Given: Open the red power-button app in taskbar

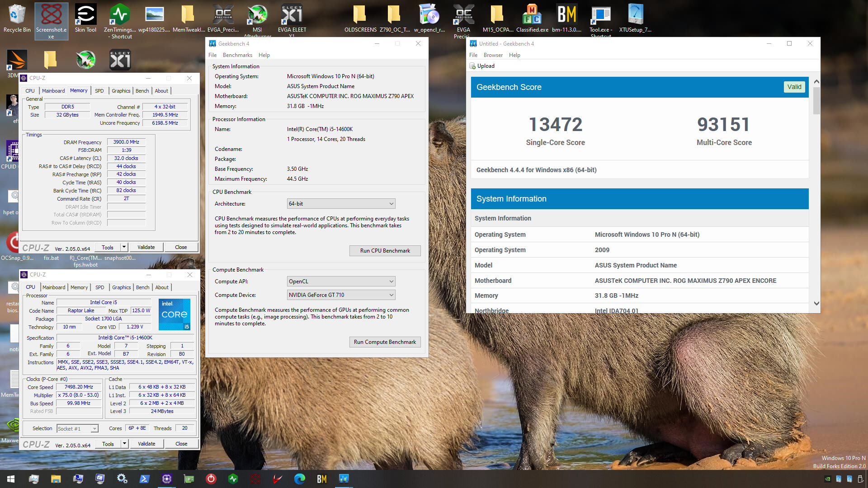Looking at the screenshot, I should [211, 479].
